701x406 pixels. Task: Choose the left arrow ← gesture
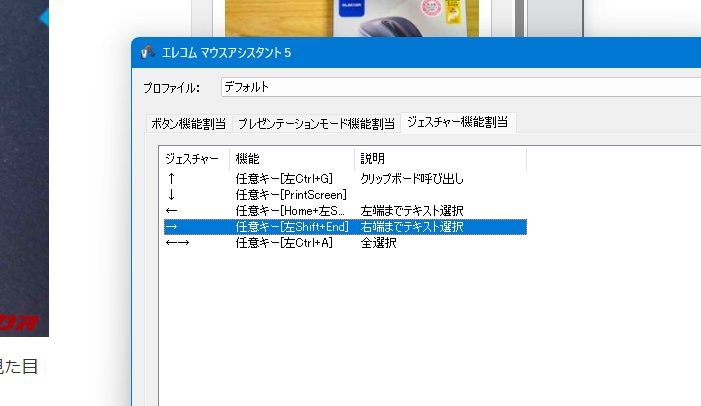(171, 211)
